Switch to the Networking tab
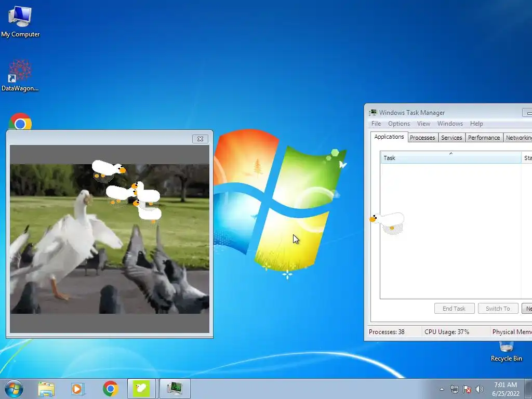This screenshot has height=399, width=532. 518,138
